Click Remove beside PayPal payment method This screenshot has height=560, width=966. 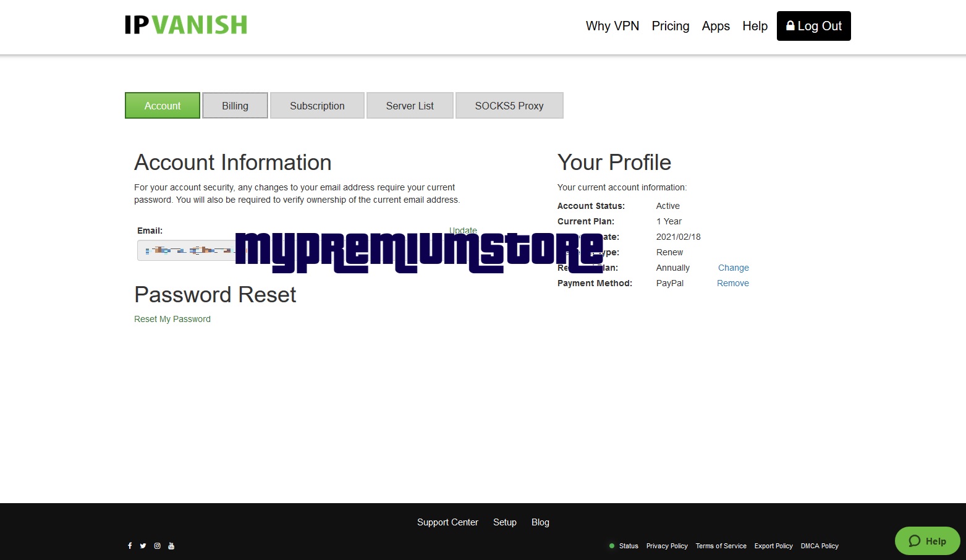pyautogui.click(x=733, y=283)
